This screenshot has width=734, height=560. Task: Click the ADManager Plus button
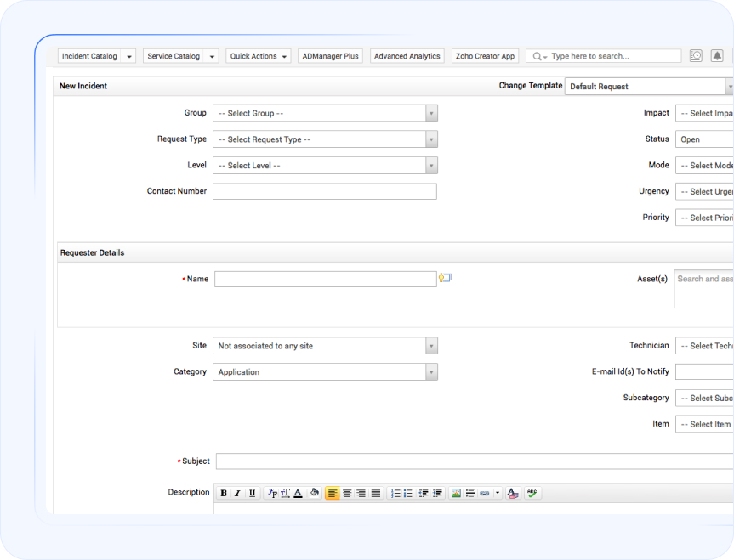point(331,57)
